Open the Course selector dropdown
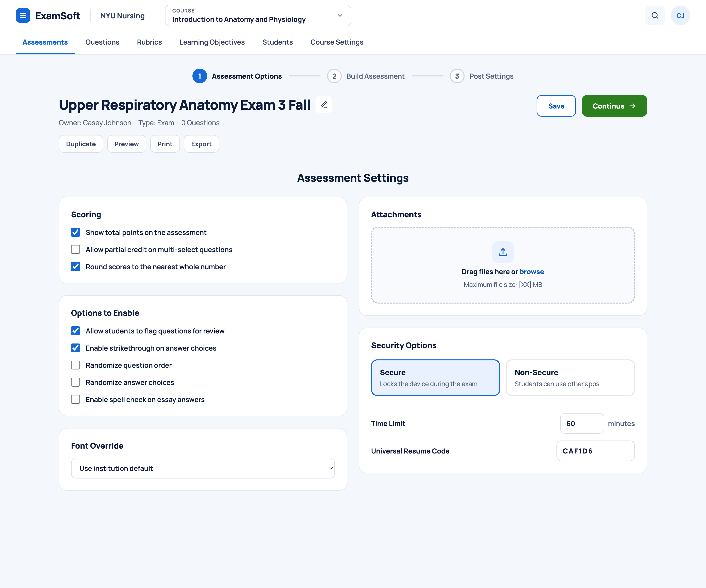The width and height of the screenshot is (706, 588). (x=258, y=15)
